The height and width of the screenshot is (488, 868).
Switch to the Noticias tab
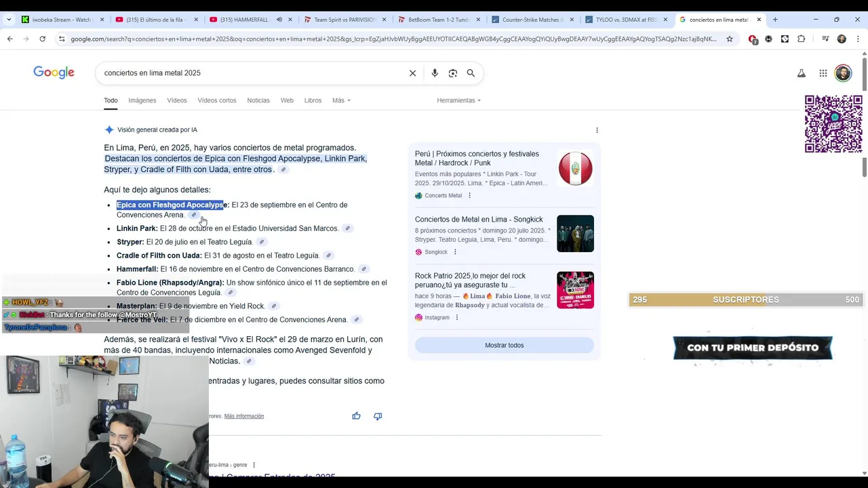[258, 100]
